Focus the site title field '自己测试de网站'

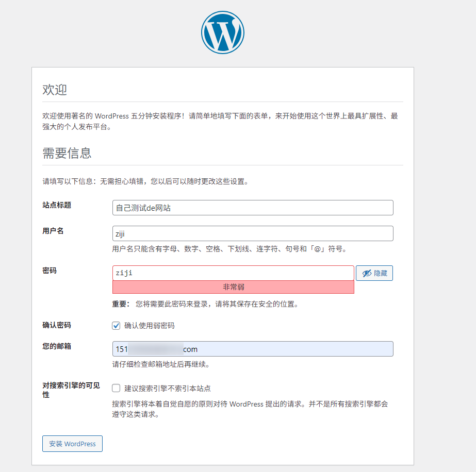pyautogui.click(x=253, y=208)
